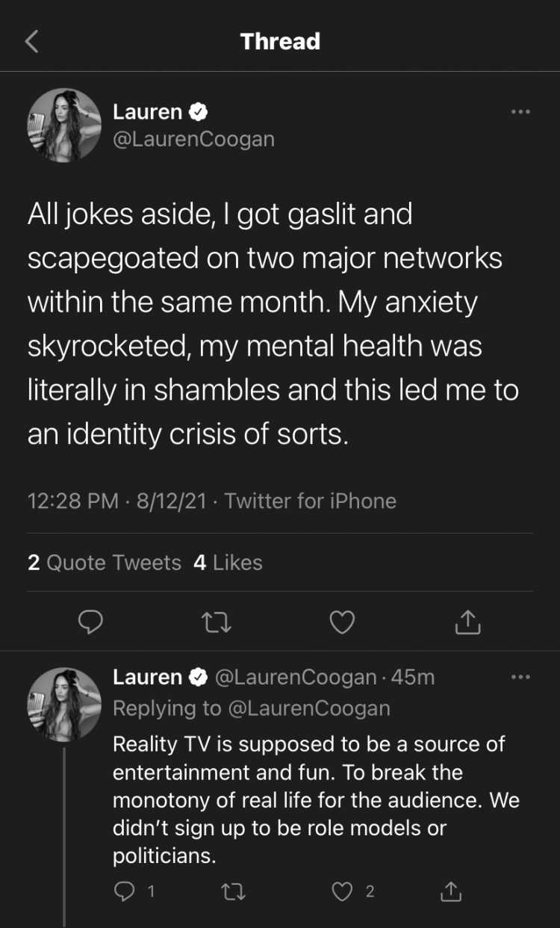Image resolution: width=560 pixels, height=928 pixels.
Task: Open more options on the reply tweet
Action: 520,677
